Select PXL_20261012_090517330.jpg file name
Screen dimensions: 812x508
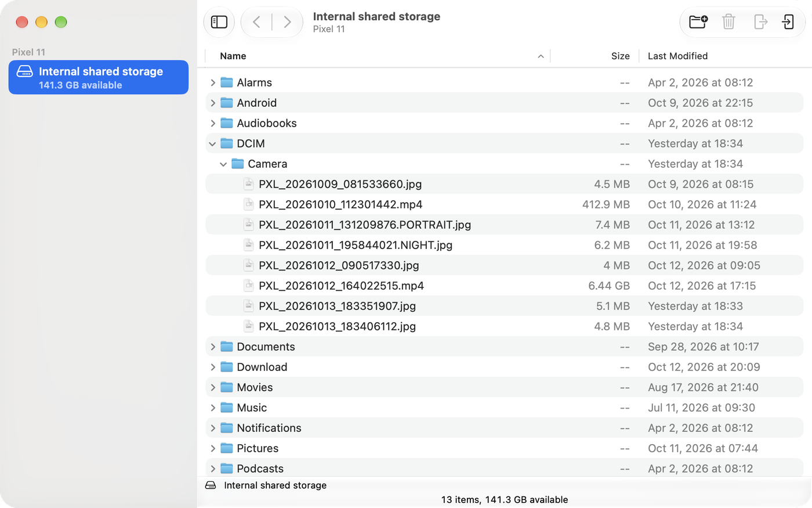point(339,265)
